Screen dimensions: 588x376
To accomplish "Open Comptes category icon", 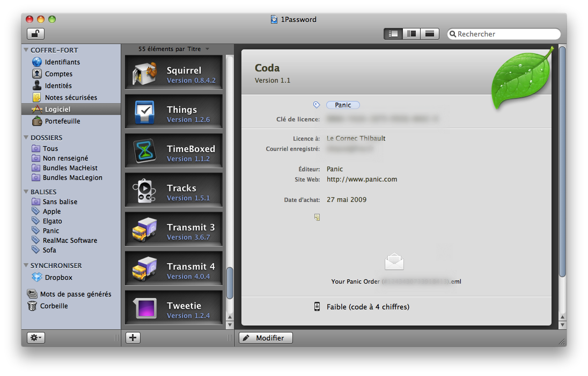I will click(x=36, y=74).
